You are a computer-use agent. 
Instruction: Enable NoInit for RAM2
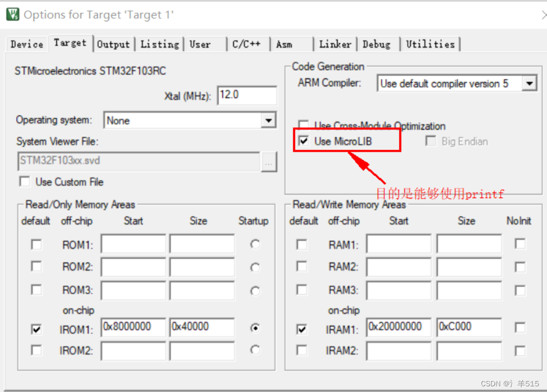520,267
